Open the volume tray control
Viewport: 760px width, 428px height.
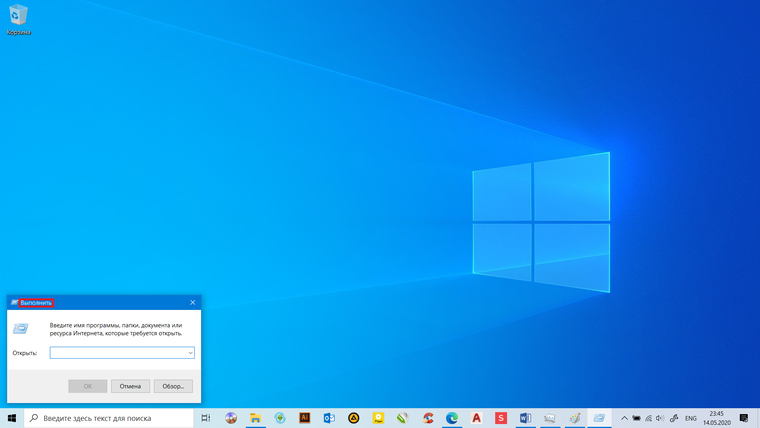coord(659,418)
